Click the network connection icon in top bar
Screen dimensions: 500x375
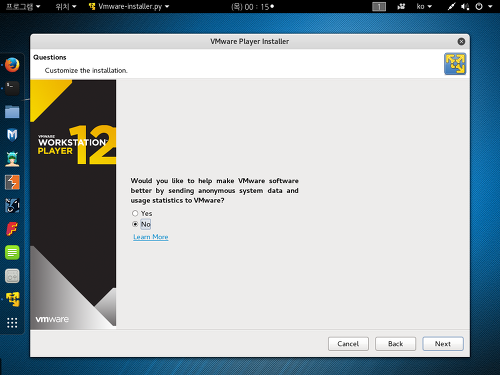point(451,6)
